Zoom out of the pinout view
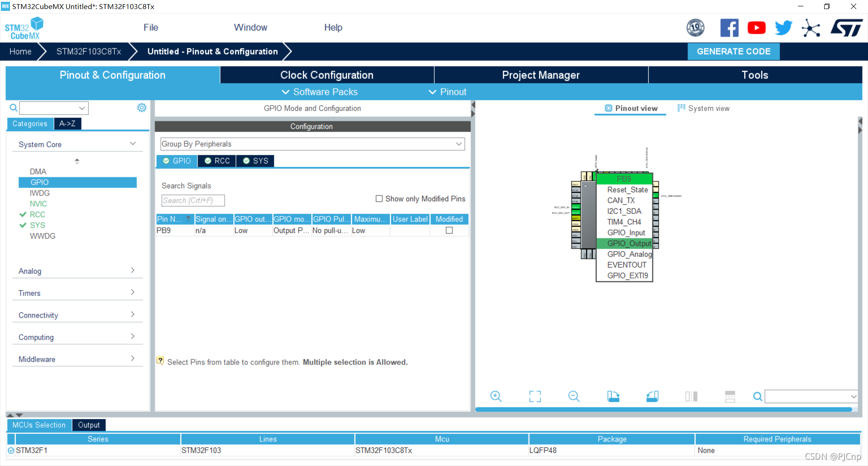The width and height of the screenshot is (868, 466). (574, 396)
